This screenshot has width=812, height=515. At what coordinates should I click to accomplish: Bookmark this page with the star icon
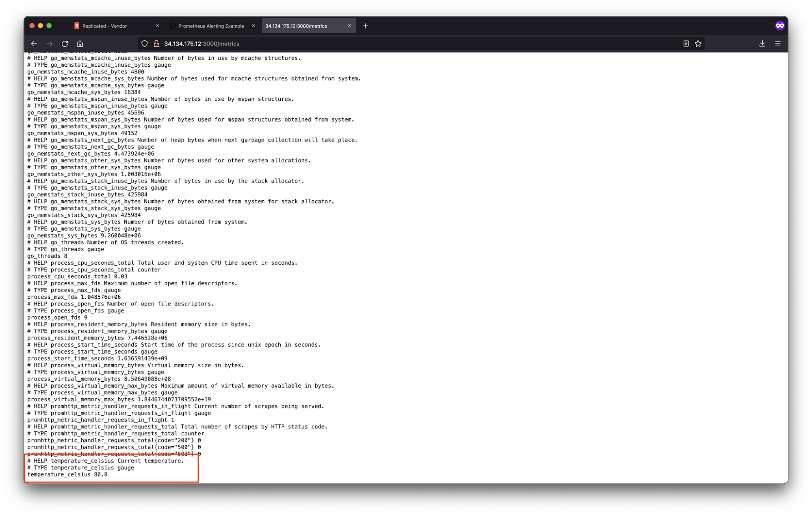tap(698, 43)
